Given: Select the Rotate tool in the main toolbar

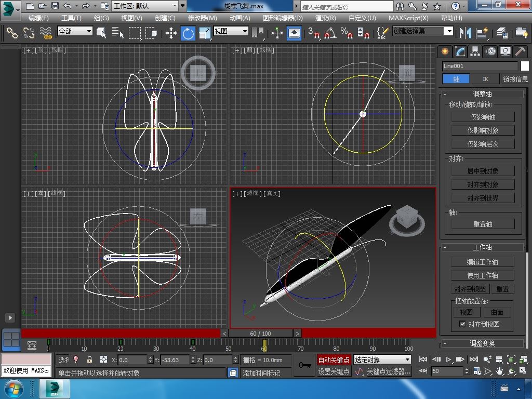Looking at the screenshot, I should (188, 33).
